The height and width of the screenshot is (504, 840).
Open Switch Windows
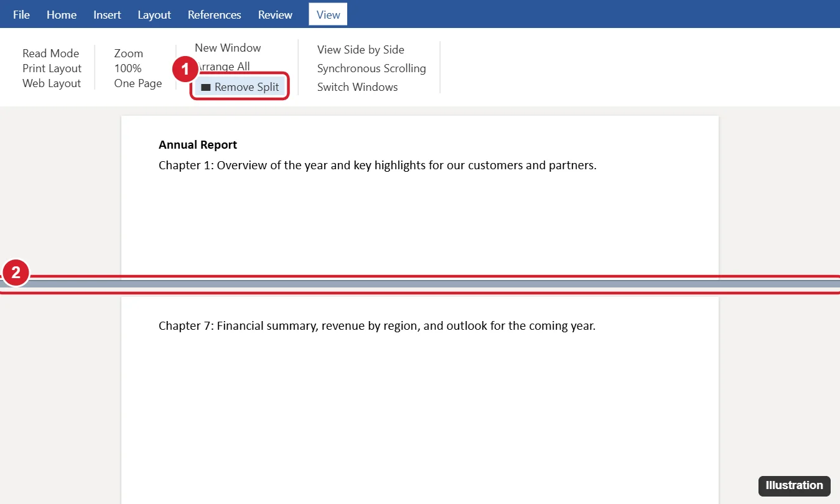point(358,87)
